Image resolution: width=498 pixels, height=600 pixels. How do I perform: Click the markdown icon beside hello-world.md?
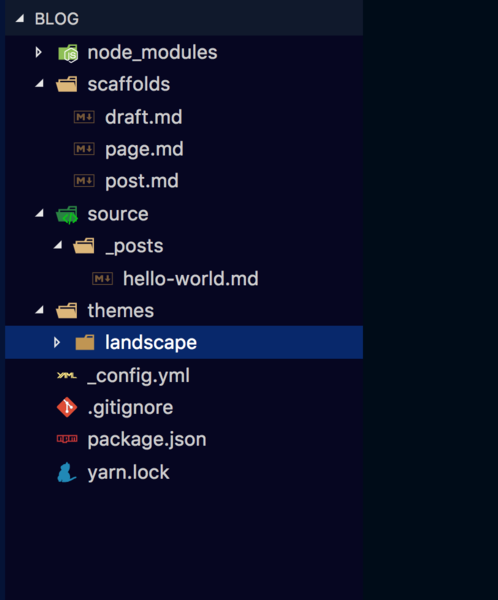tap(103, 279)
